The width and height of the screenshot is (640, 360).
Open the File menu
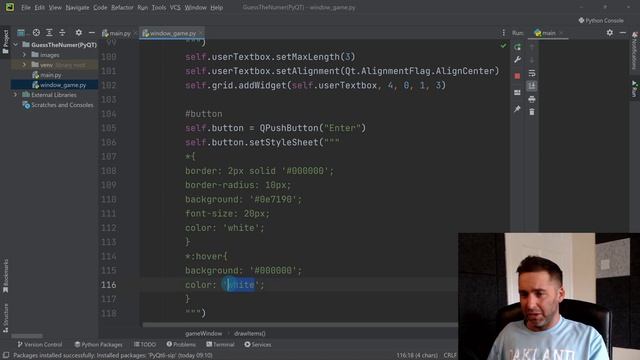click(26, 7)
